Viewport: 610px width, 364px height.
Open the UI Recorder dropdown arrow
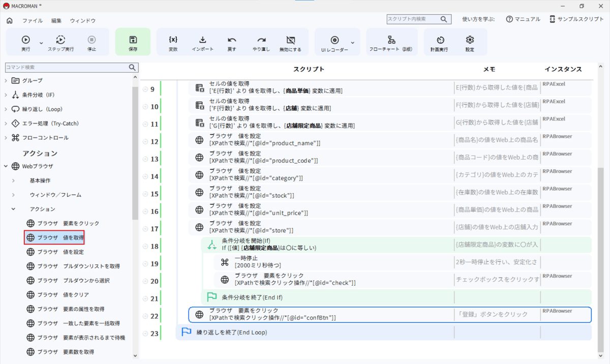click(x=353, y=43)
